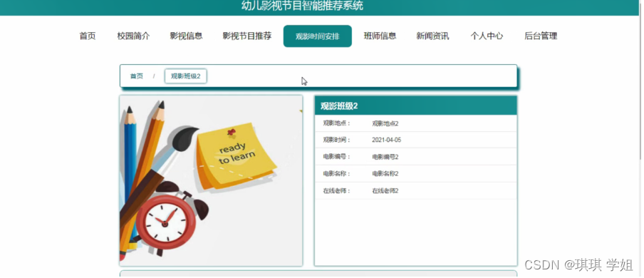The height and width of the screenshot is (278, 644).
Task: Click the page title 幼儿影视节目智能推荐系统
Action: click(302, 6)
